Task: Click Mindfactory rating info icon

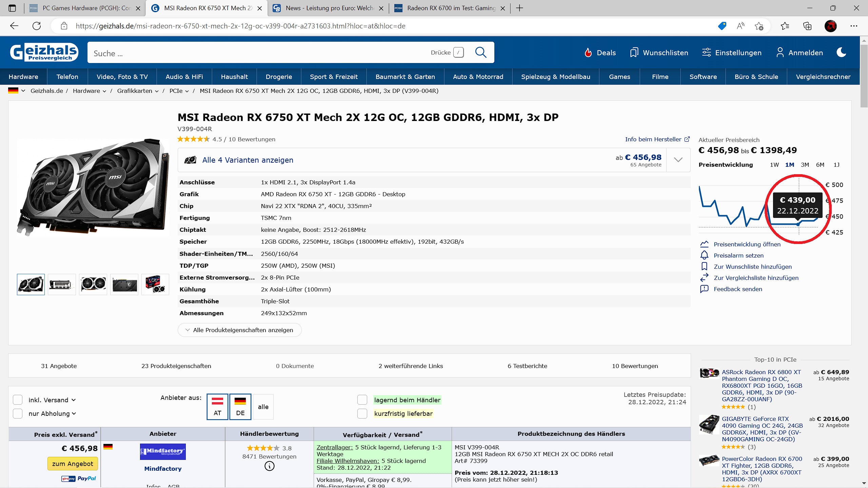Action: (269, 466)
